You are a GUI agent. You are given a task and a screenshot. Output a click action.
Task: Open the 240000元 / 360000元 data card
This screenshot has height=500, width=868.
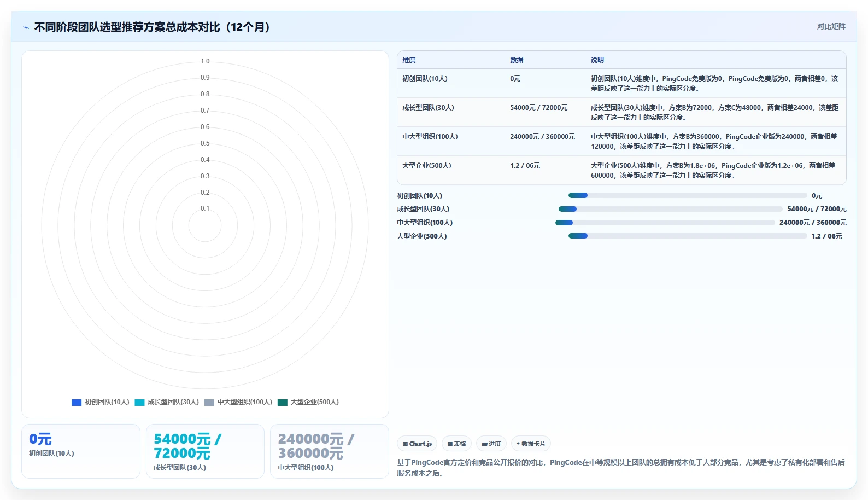(329, 451)
